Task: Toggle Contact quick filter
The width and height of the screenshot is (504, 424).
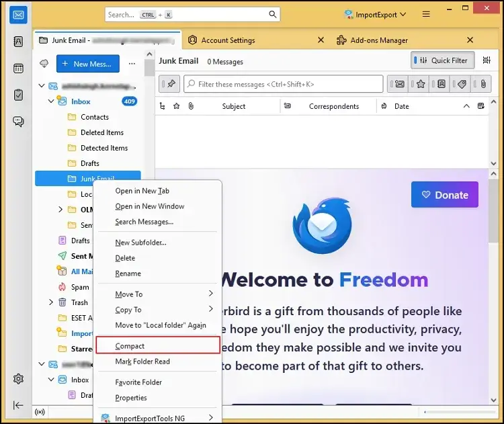Action: [439, 84]
